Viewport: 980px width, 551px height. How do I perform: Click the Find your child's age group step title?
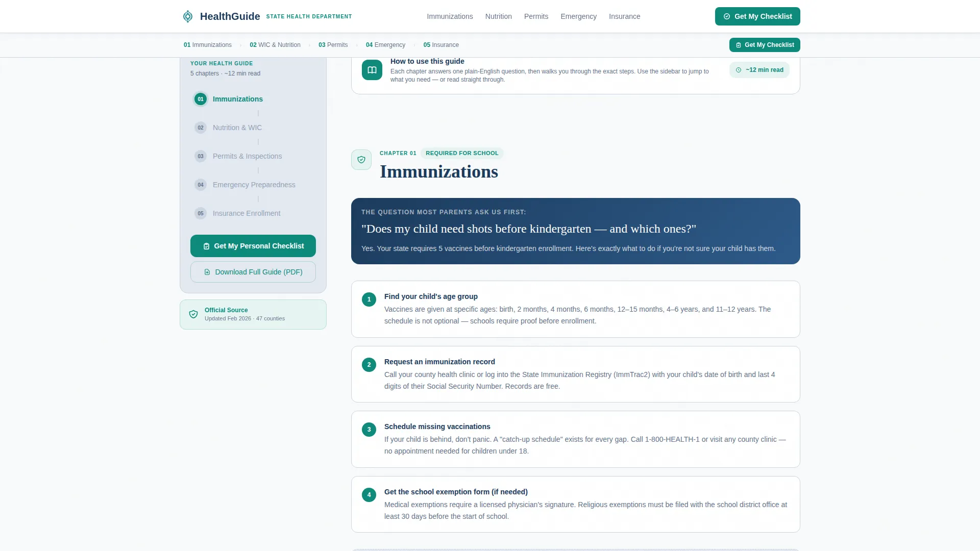coord(431,296)
